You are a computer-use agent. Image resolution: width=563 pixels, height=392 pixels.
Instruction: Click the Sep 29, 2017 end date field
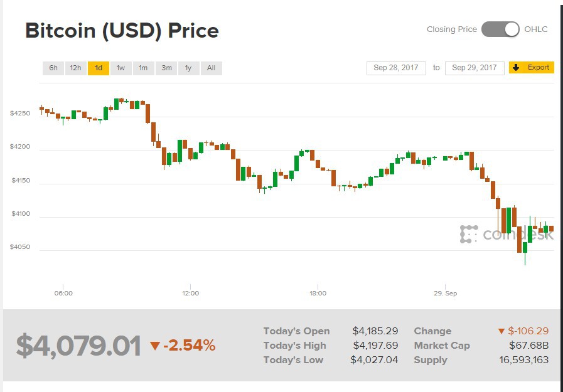click(x=475, y=68)
